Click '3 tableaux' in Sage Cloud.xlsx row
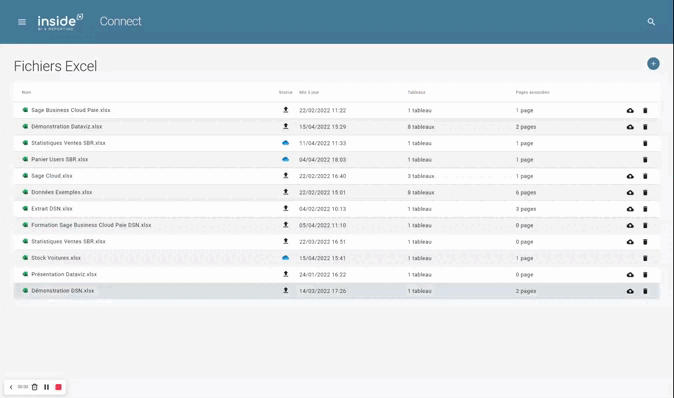Viewport: 674px width, 398px height. pos(421,176)
